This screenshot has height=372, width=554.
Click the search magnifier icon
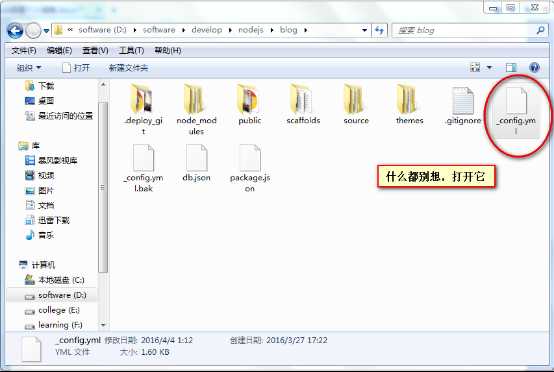click(x=540, y=30)
